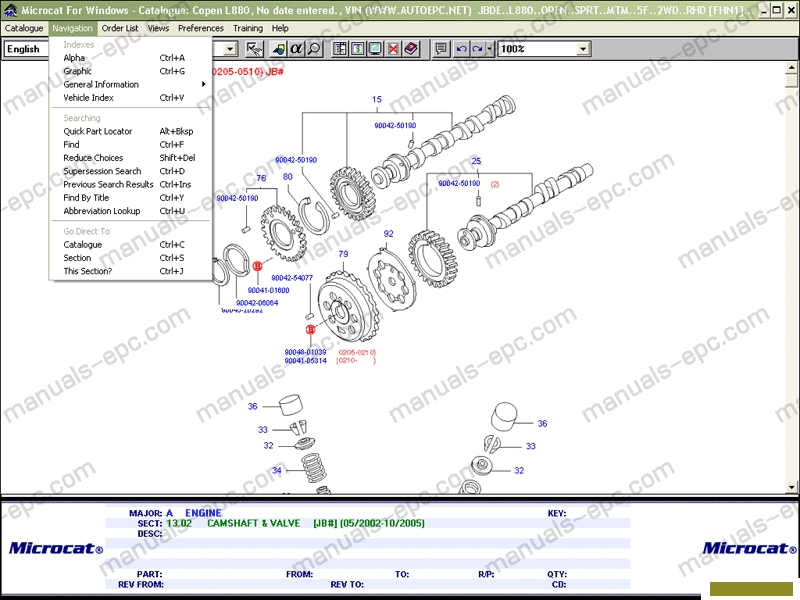
Task: Click the left Microcat logo
Action: (56, 548)
